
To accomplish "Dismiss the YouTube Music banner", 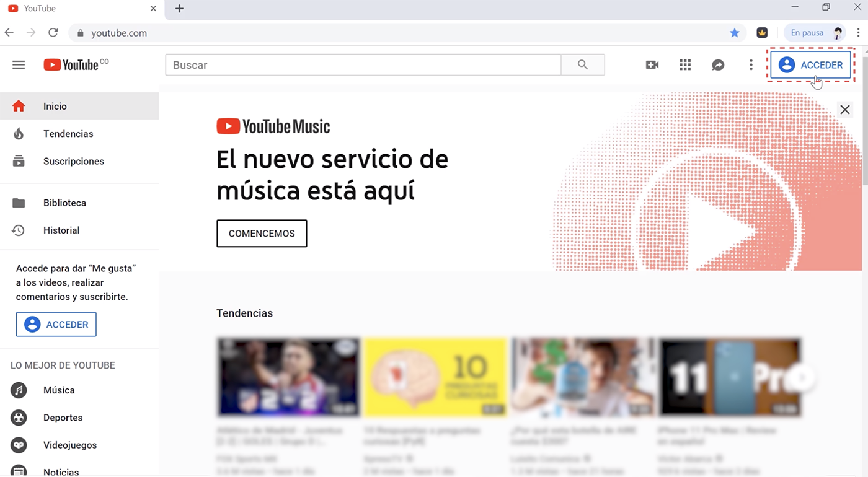I will (x=844, y=110).
